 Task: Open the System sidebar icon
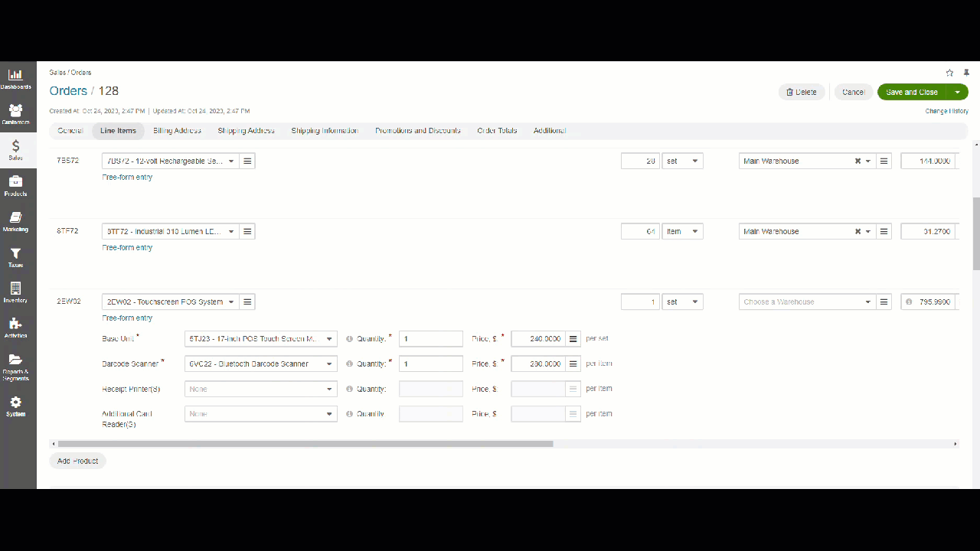[15, 406]
